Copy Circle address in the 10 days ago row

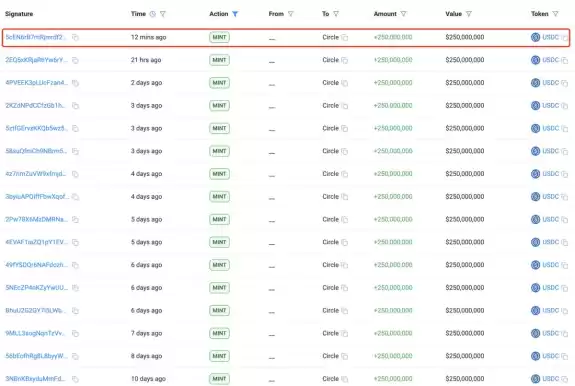344,379
